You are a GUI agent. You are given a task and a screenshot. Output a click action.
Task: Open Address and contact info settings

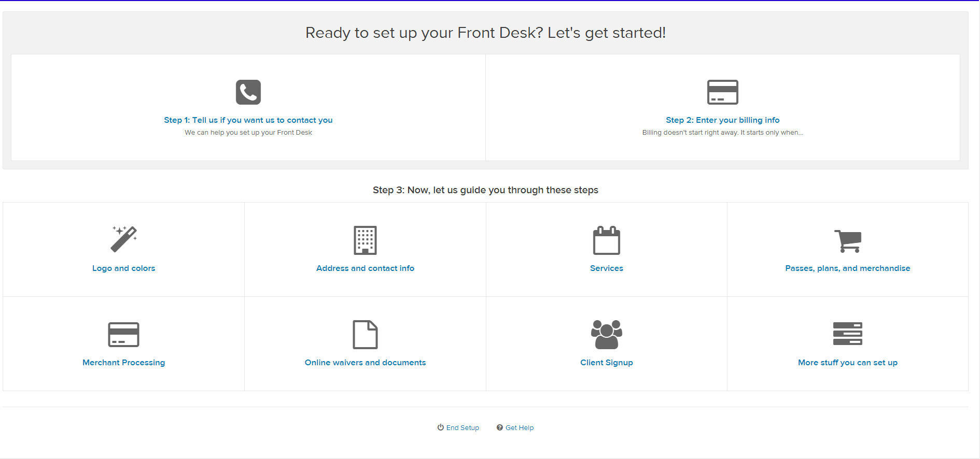[365, 268]
